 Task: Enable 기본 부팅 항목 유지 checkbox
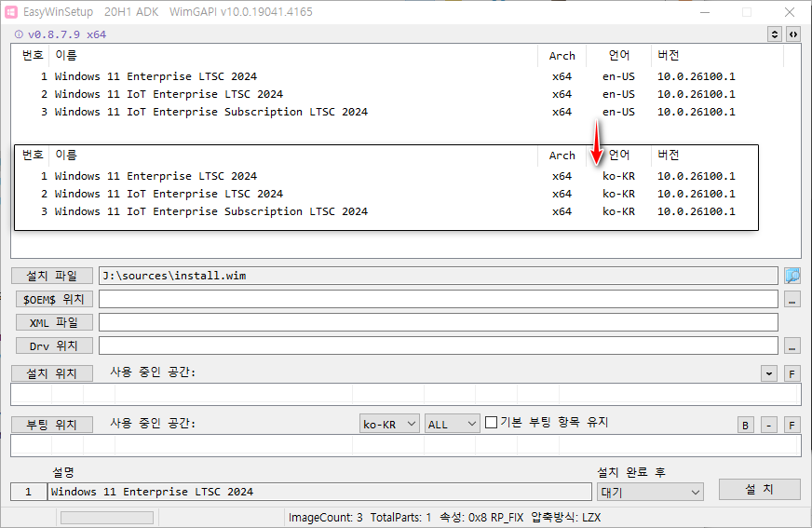[491, 423]
